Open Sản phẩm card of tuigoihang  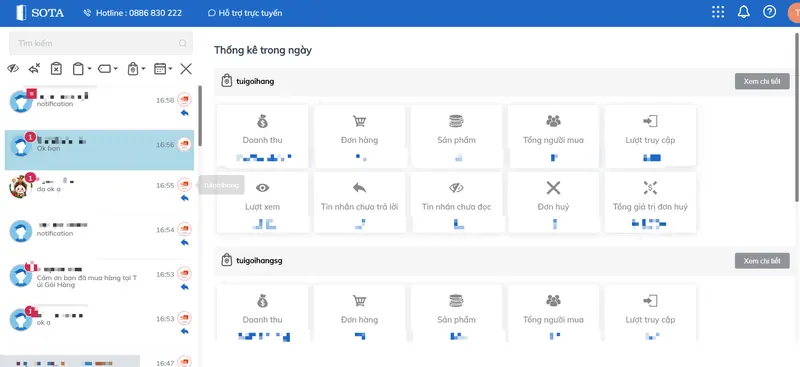click(x=456, y=136)
